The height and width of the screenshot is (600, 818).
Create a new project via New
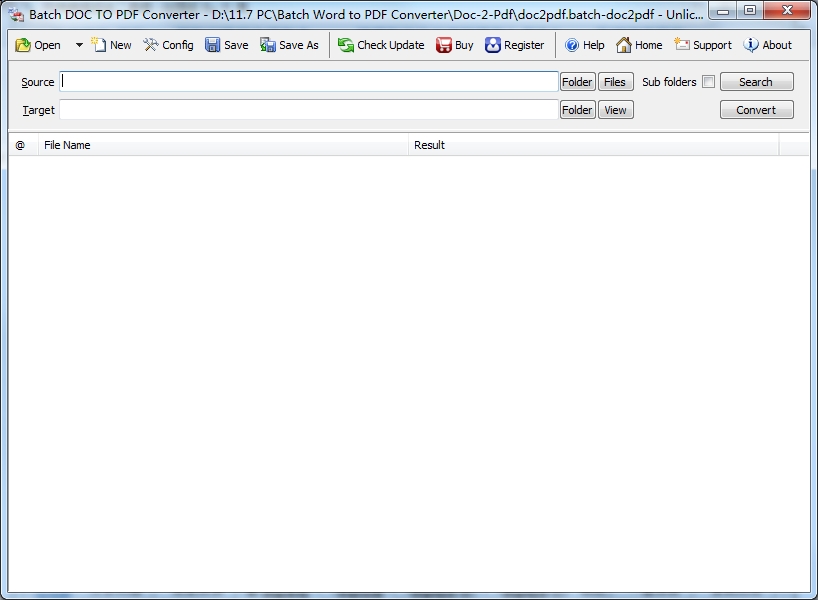[x=111, y=45]
